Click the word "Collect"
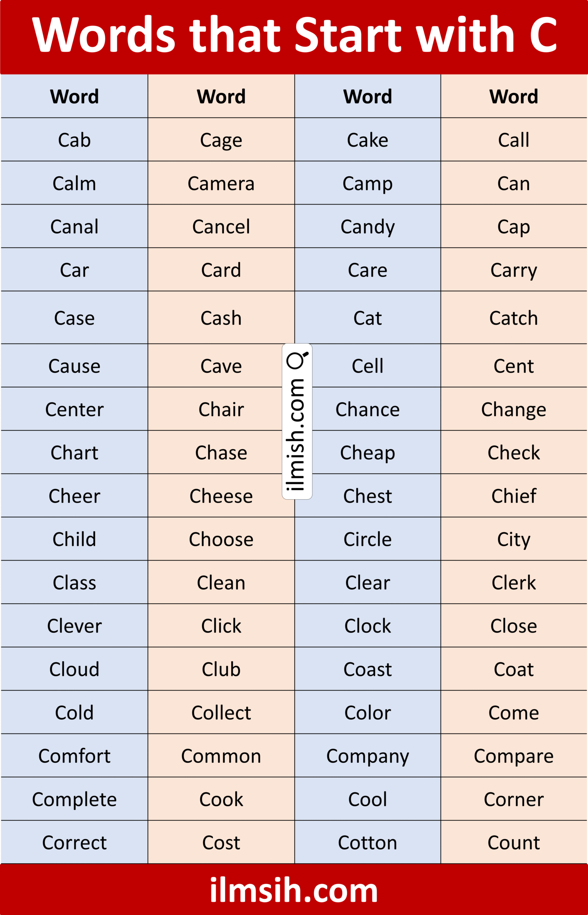 point(221,712)
